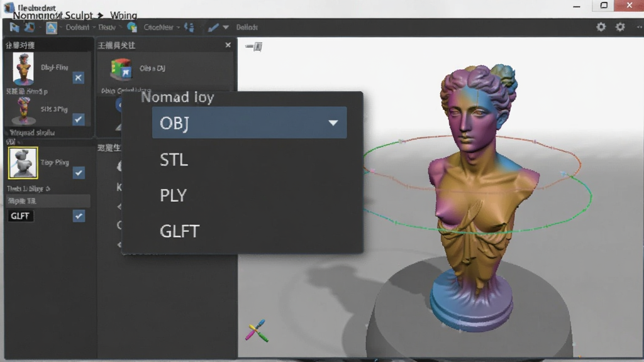Click the flag arrow icon in the toolbar
This screenshot has width=644, height=362.
tap(14, 28)
